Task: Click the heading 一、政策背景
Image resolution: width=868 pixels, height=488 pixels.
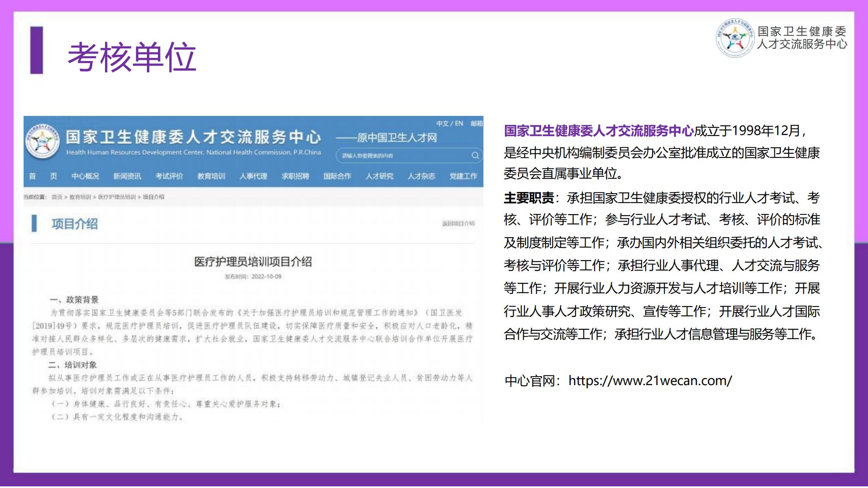Action: pyautogui.click(x=74, y=300)
